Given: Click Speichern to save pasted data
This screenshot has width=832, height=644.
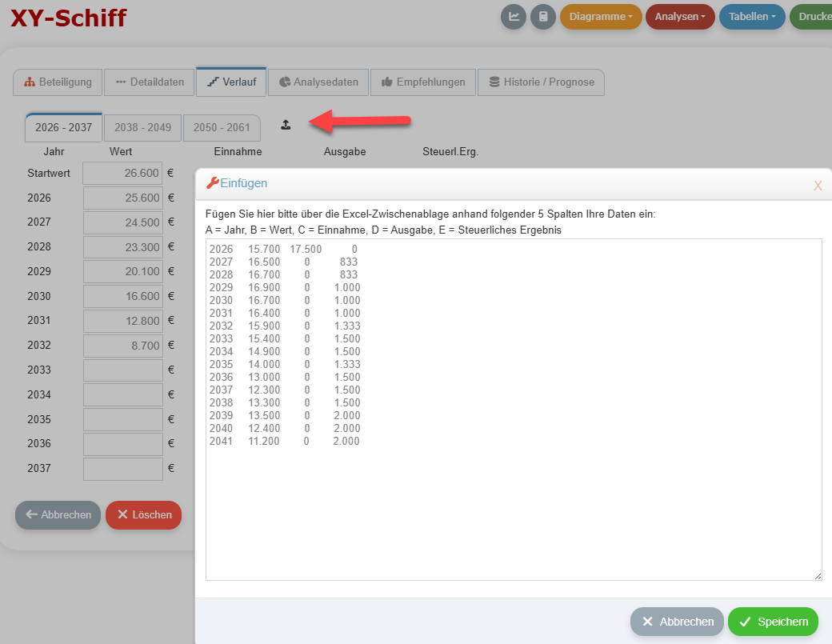Looking at the screenshot, I should point(774,622).
